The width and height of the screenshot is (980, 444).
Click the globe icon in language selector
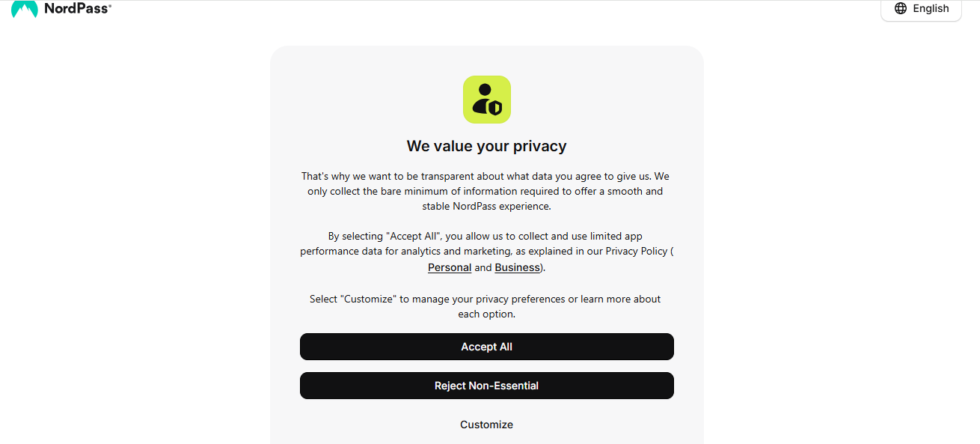[901, 8]
